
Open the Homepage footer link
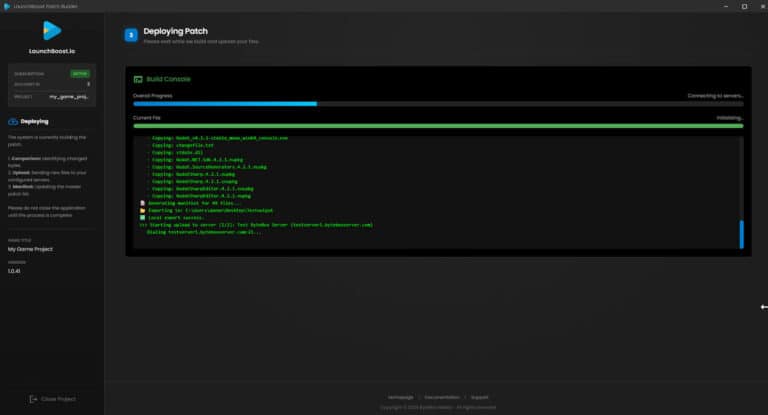[401, 397]
